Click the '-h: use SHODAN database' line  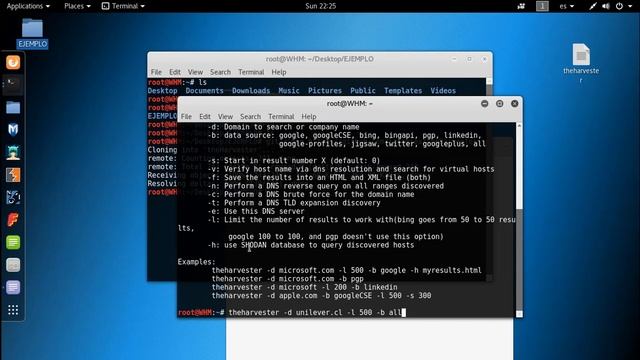[x=311, y=245]
